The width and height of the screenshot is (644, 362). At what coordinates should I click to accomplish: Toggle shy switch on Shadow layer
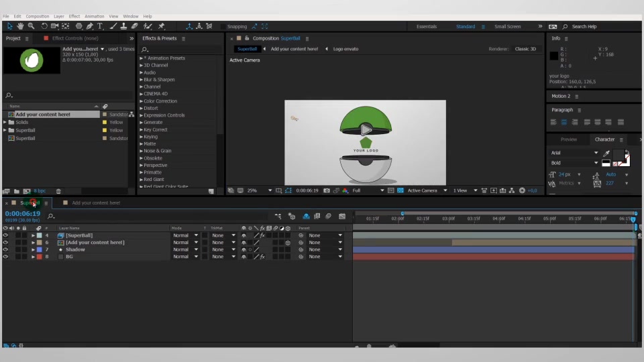pyautogui.click(x=244, y=249)
